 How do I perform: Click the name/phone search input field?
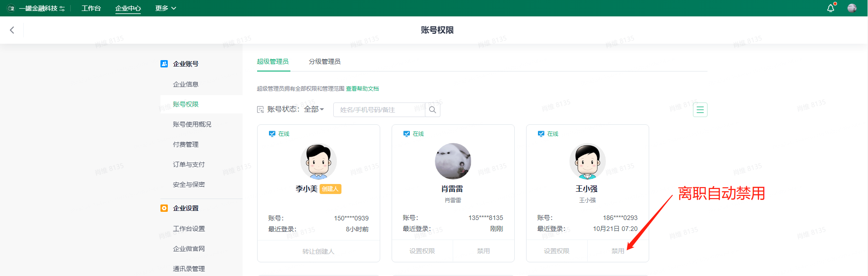tap(378, 110)
